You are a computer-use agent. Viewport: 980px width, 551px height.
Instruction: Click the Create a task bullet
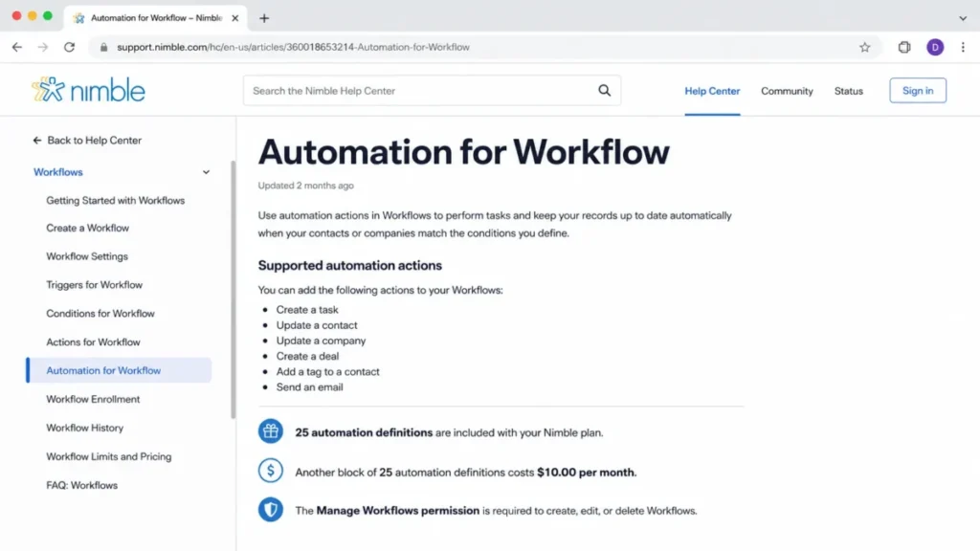coord(307,310)
